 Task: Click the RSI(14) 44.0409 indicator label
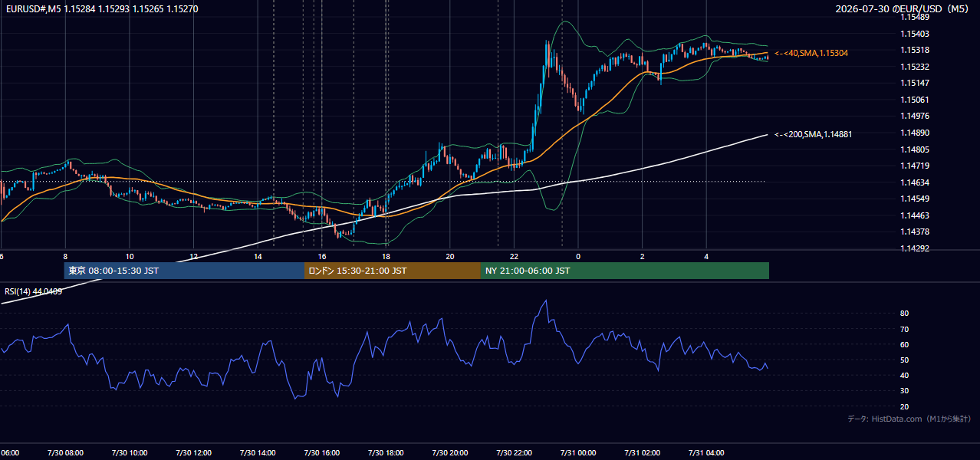coord(34,291)
